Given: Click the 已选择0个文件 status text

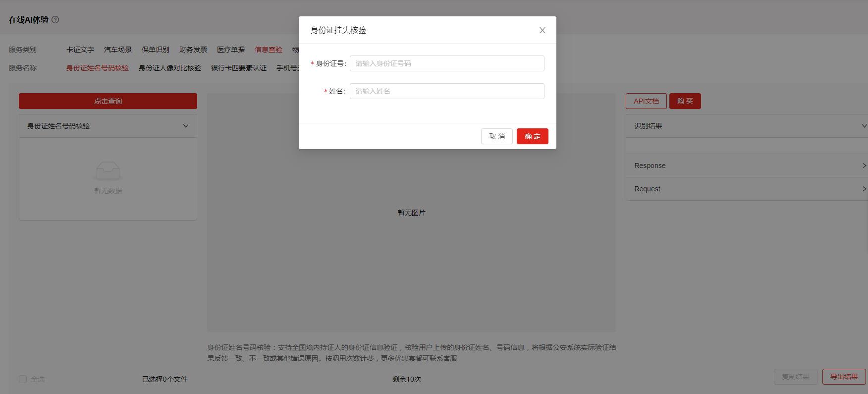Looking at the screenshot, I should (165, 379).
